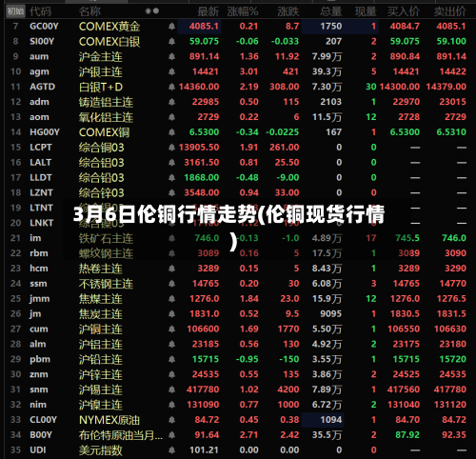476x459 pixels.
Task: Click the alert bell for 焦煤主连
Action: click(x=171, y=299)
